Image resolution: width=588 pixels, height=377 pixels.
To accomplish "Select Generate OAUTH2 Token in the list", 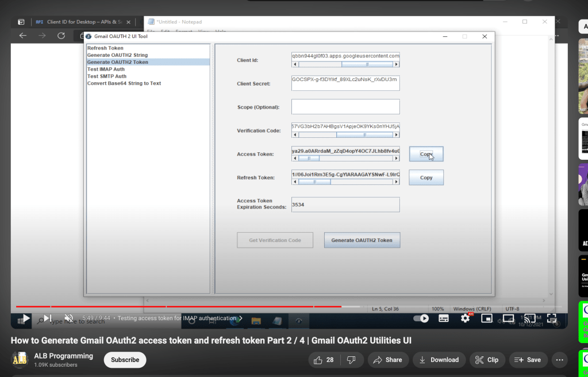I will tap(148, 62).
